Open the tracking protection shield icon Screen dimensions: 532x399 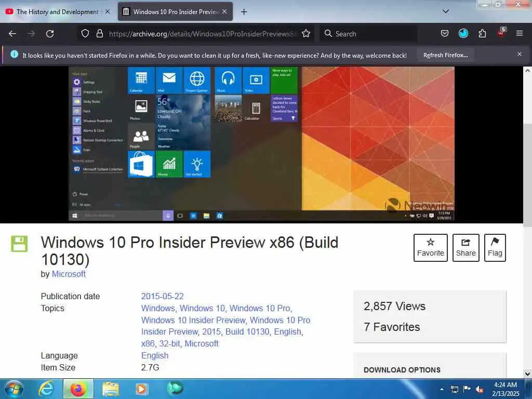[85, 33]
